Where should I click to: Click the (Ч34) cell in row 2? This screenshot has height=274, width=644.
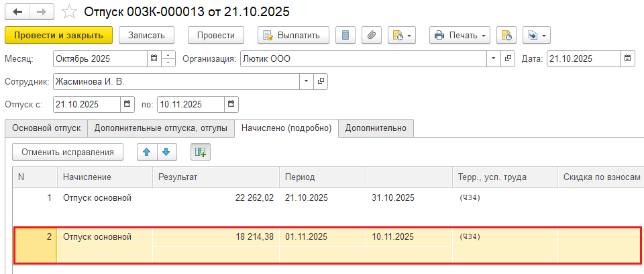click(x=470, y=237)
